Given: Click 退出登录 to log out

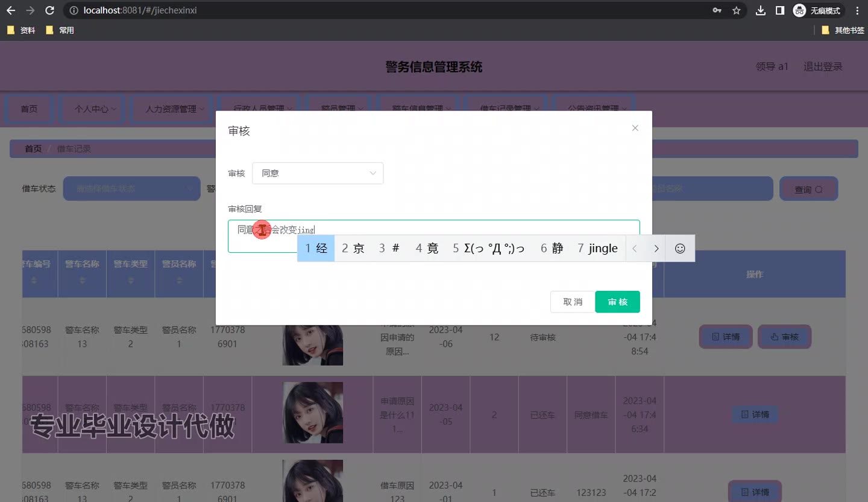Looking at the screenshot, I should (x=823, y=66).
